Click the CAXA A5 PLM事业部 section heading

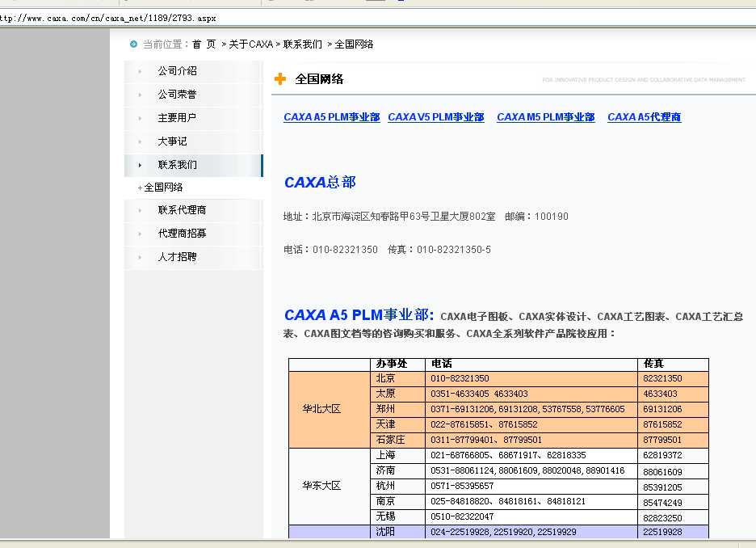(x=359, y=315)
